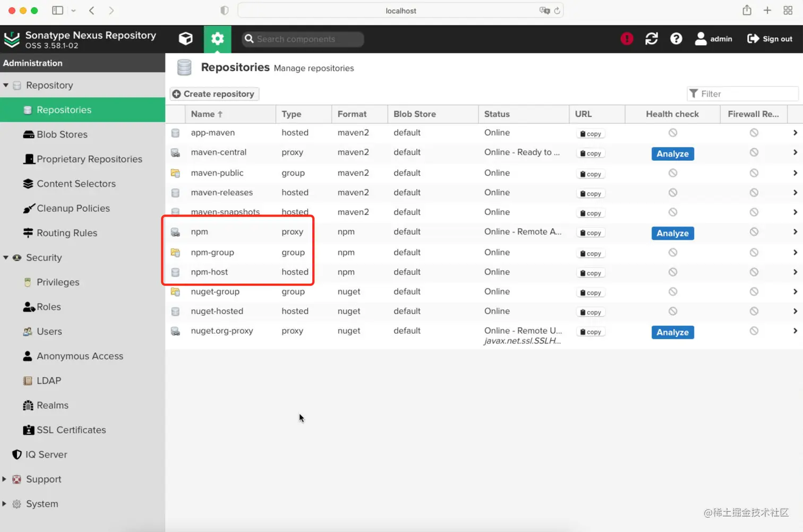Open npm-host row details chevron
The image size is (803, 532).
click(x=795, y=272)
